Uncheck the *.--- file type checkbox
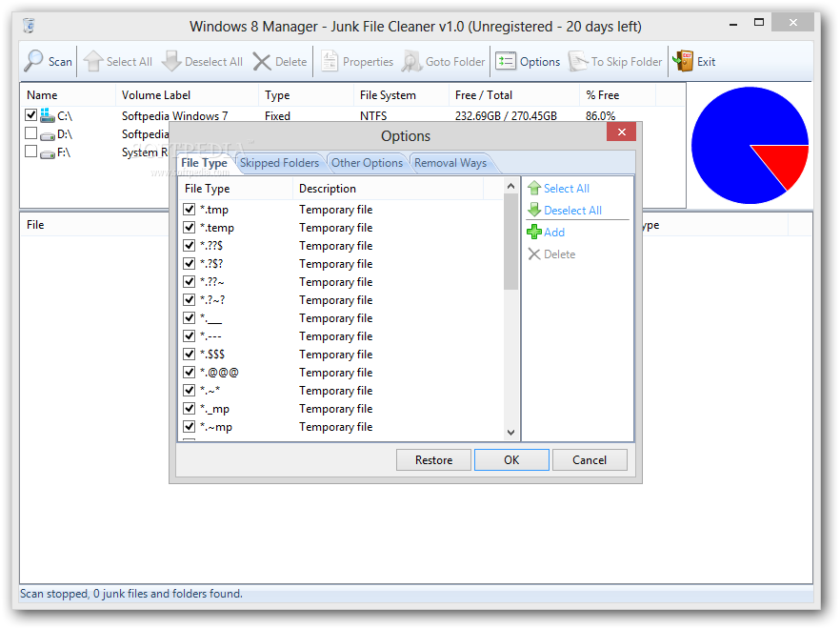This screenshot has height=629, width=840. tap(190, 335)
